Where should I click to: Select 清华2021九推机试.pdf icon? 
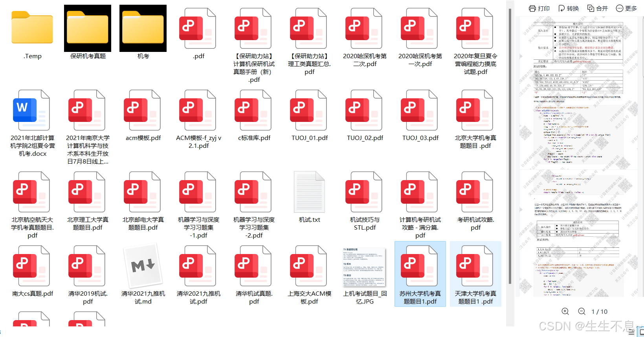198,266
